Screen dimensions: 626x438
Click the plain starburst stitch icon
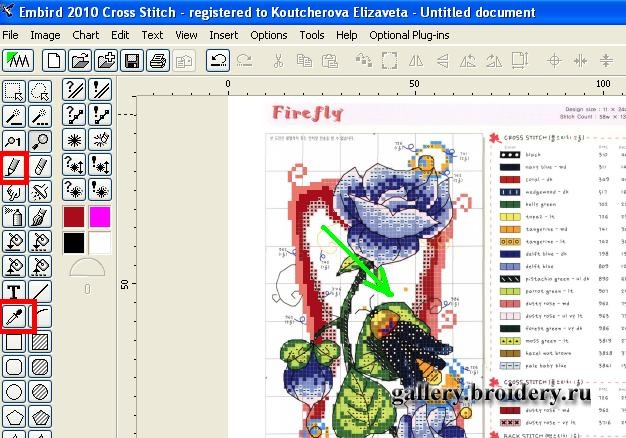74,140
